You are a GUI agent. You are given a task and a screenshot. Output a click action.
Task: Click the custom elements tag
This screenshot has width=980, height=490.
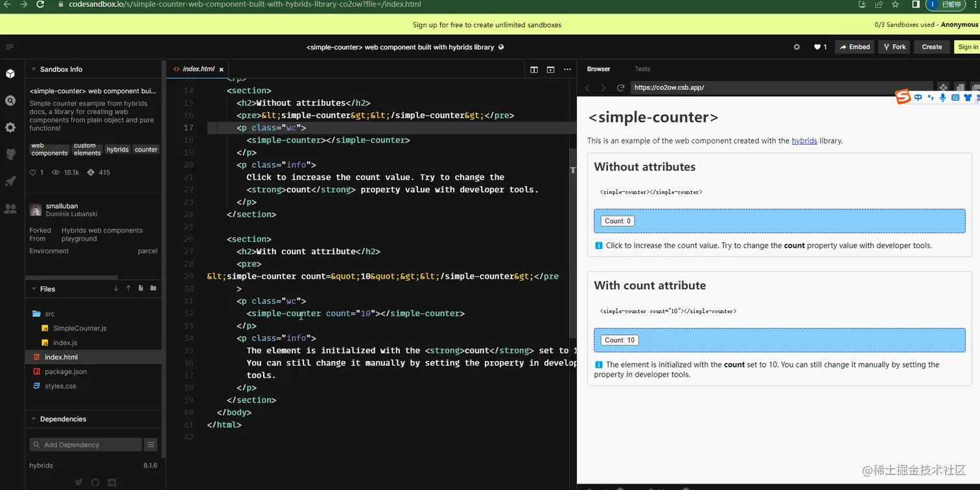click(87, 150)
